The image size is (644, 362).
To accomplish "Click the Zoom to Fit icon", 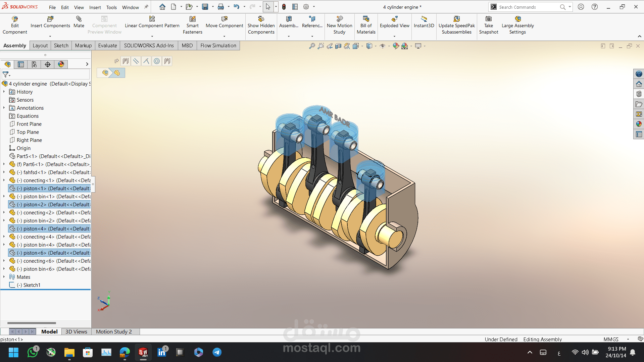I will 312,46.
